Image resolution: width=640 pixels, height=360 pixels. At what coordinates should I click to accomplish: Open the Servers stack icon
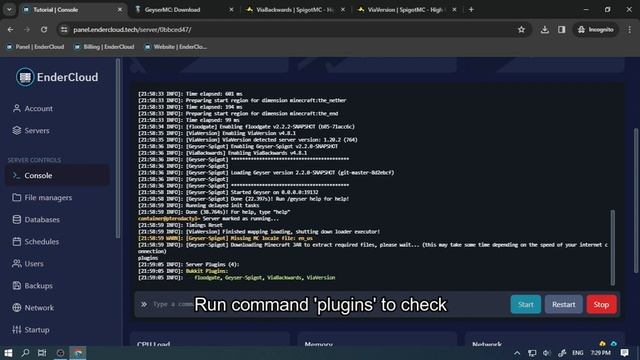pyautogui.click(x=17, y=130)
